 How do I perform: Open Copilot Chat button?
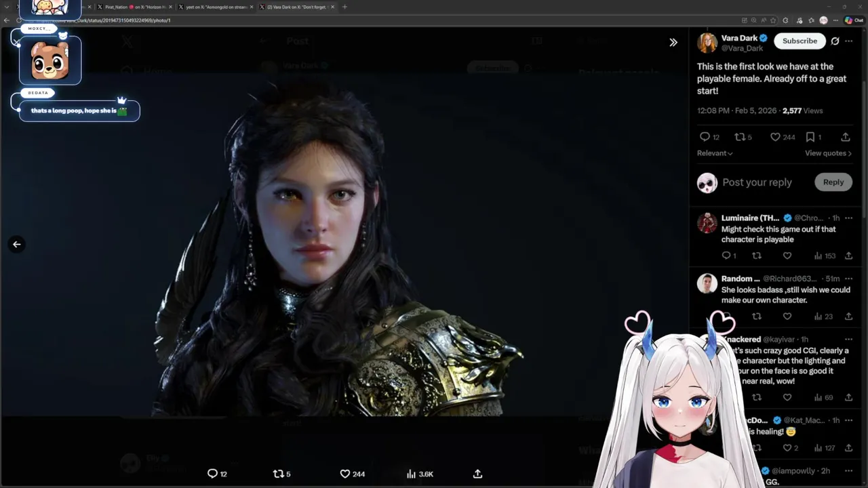pyautogui.click(x=853, y=20)
